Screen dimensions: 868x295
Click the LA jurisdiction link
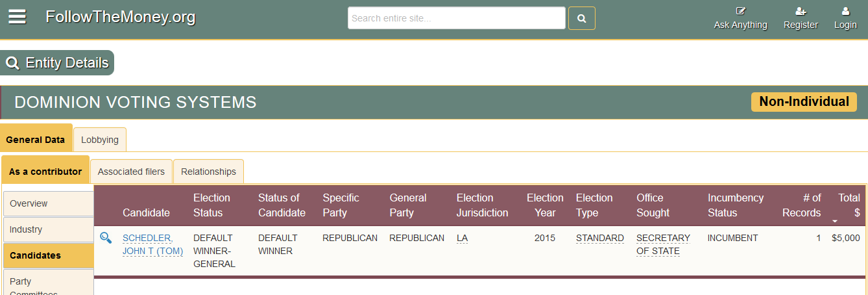[x=462, y=238]
